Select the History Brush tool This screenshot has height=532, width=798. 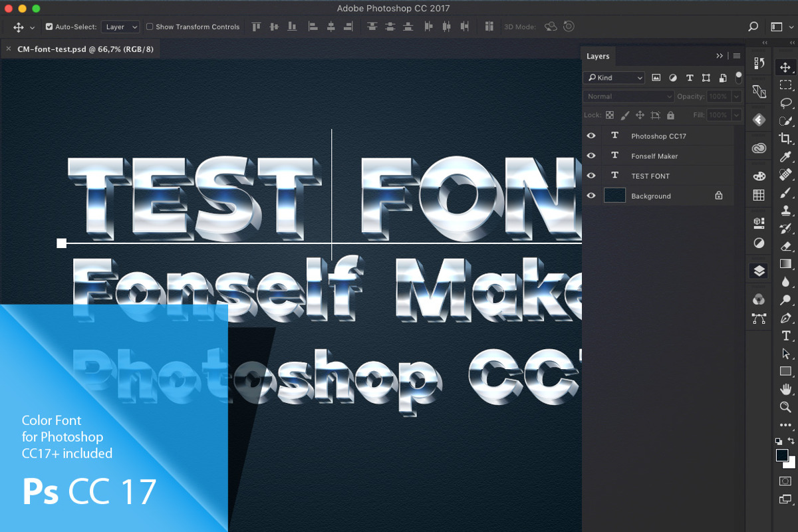785,229
